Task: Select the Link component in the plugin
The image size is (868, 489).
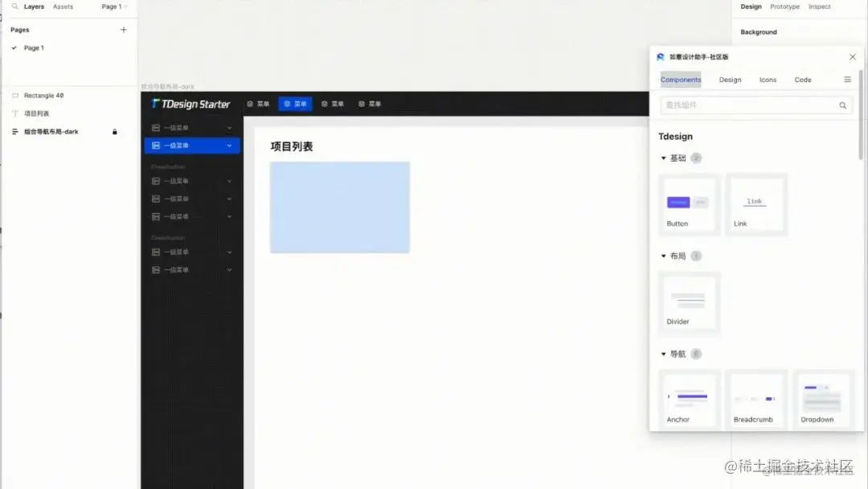Action: click(x=755, y=203)
